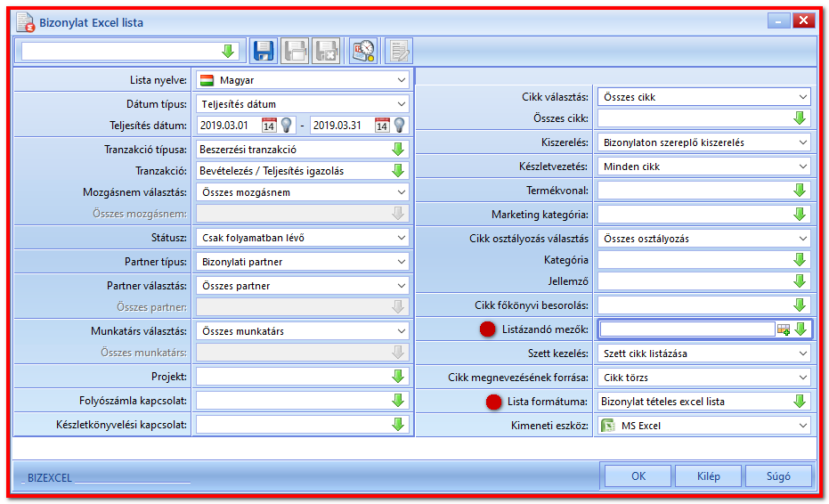Click the blue floppy disk save icon
Screen dimensions: 829x504
264,51
